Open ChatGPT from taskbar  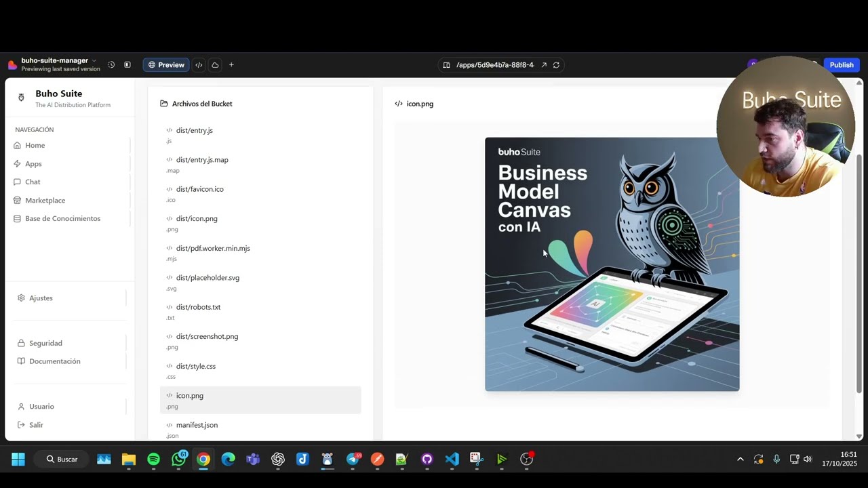pyautogui.click(x=278, y=460)
